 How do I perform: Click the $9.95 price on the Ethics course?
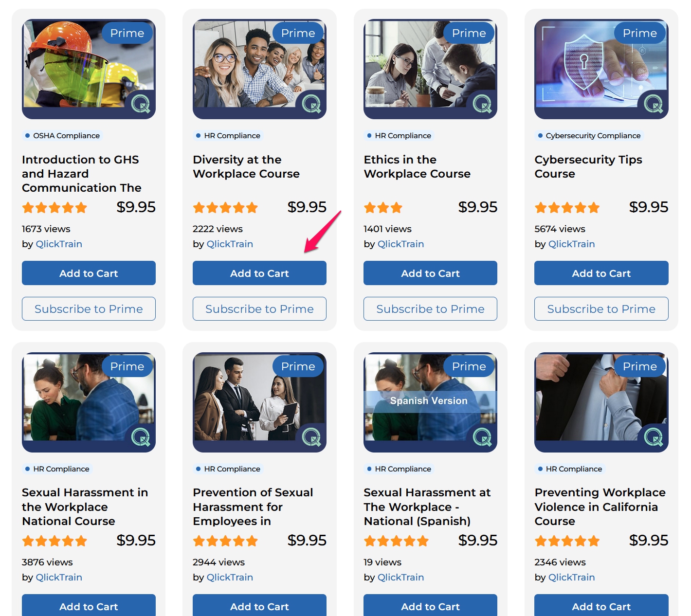click(478, 207)
